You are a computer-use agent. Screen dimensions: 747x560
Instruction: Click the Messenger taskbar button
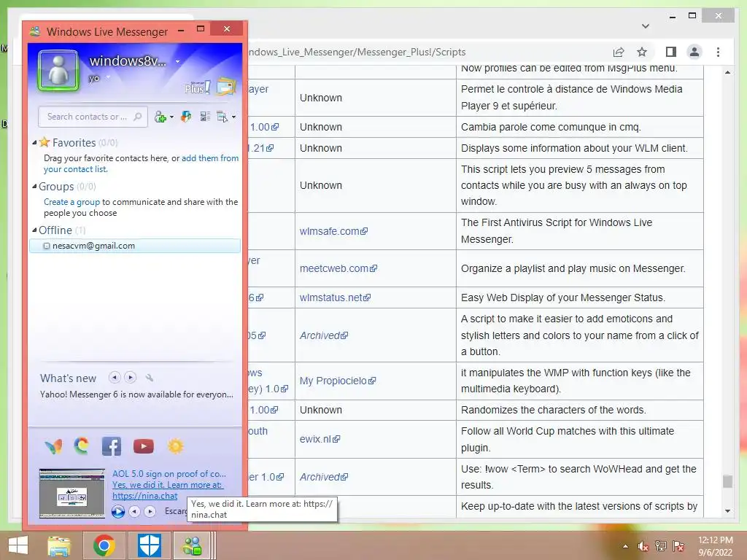click(x=193, y=545)
